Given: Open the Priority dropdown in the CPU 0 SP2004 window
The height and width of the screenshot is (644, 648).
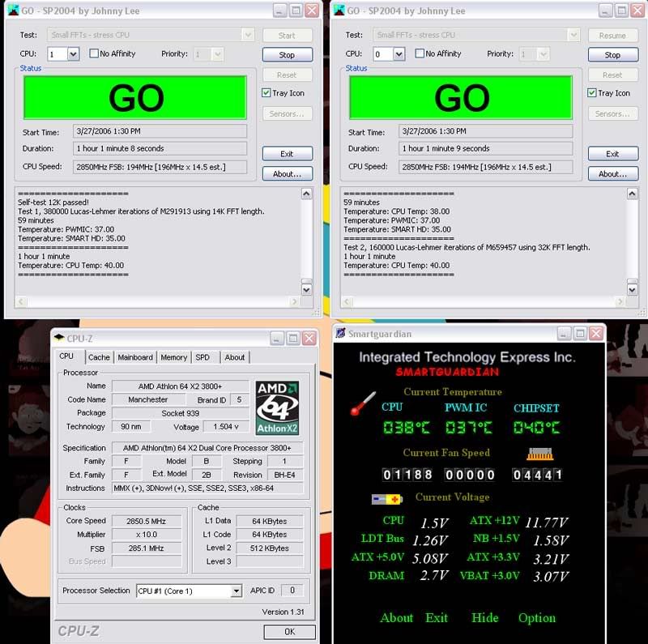Looking at the screenshot, I should click(543, 54).
